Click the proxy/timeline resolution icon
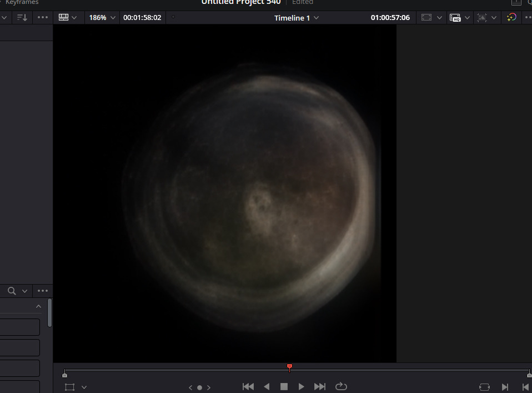The width and height of the screenshot is (532, 393). pyautogui.click(x=455, y=18)
